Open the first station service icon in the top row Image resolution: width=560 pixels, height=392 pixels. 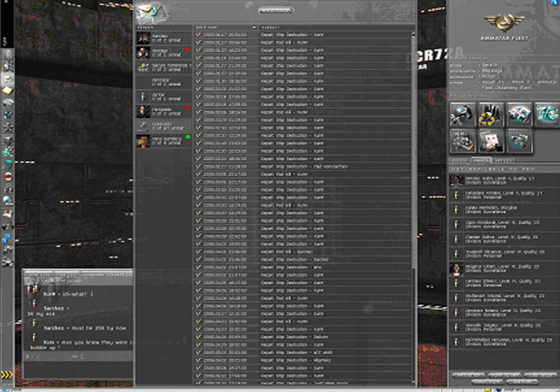tap(463, 115)
